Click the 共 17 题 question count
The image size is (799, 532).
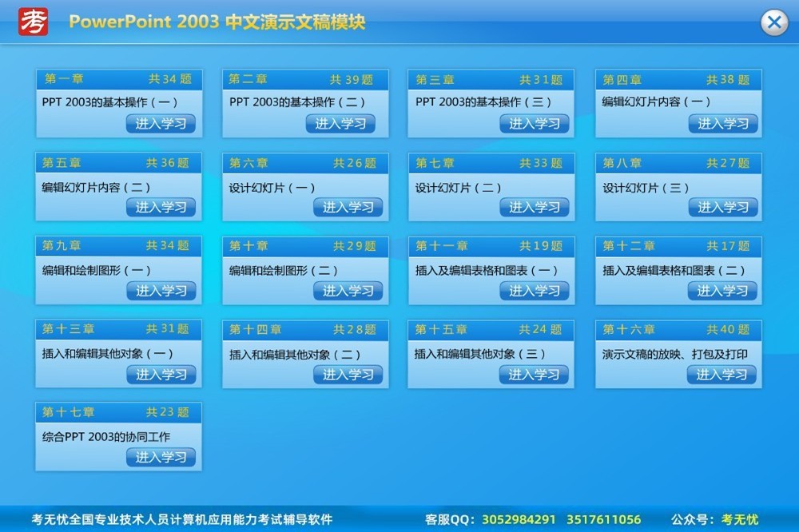click(728, 246)
